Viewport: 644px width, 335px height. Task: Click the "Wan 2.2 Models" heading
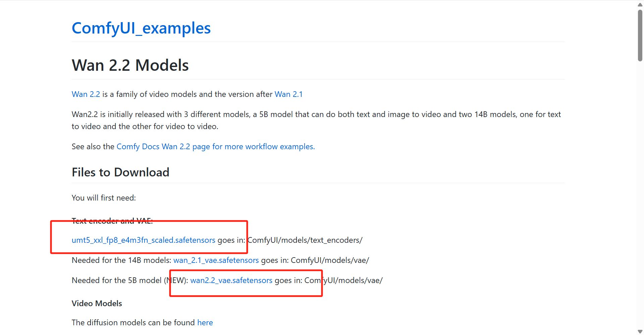130,65
